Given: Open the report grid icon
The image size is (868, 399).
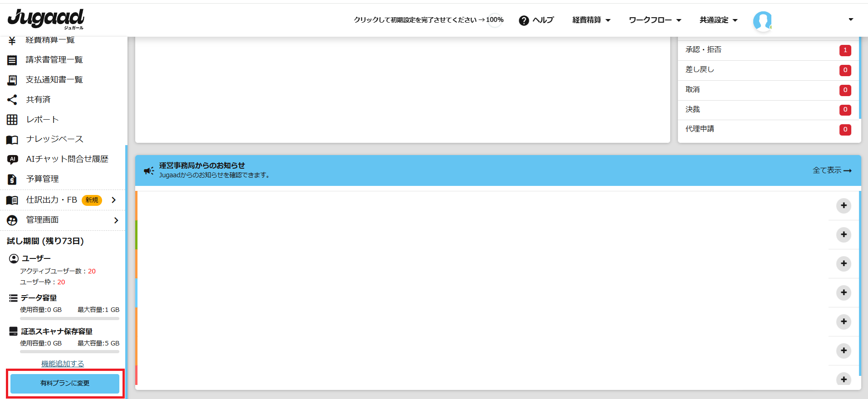Looking at the screenshot, I should 12,120.
